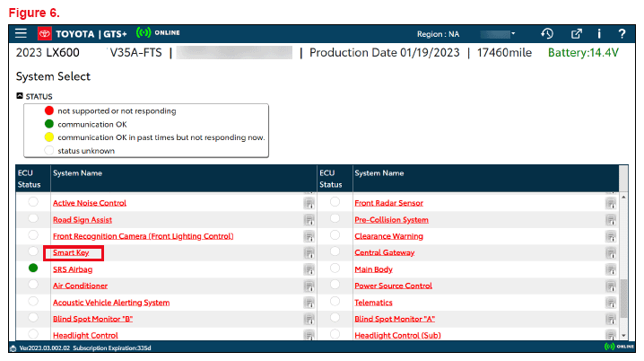This screenshot has height=361, width=644.
Task: Click ECU status circle for Central Gateway
Action: [335, 251]
